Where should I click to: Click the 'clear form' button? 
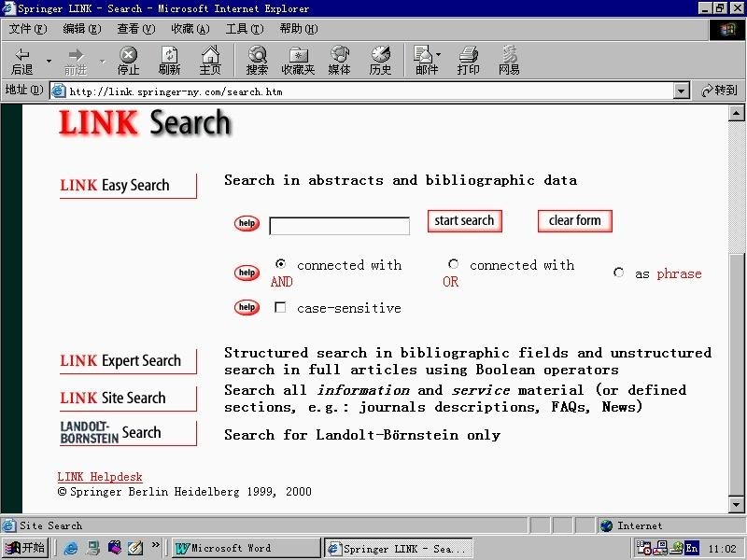tap(574, 221)
